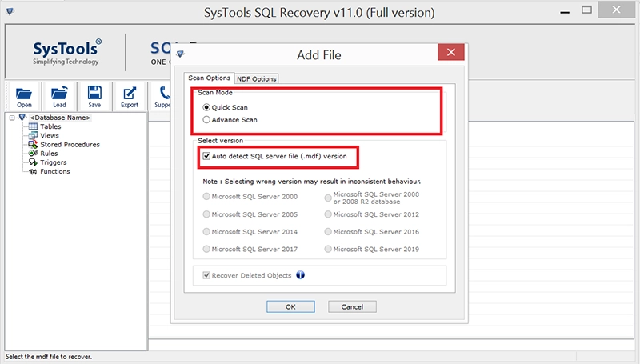Collapse the <Database Name> tree node
The image size is (640, 364).
click(12, 118)
